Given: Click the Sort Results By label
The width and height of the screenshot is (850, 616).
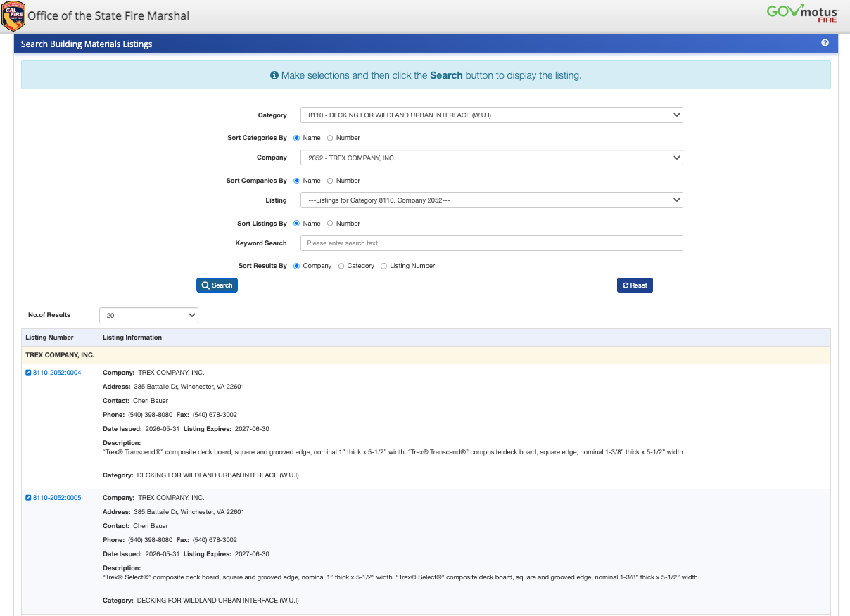Looking at the screenshot, I should click(262, 266).
